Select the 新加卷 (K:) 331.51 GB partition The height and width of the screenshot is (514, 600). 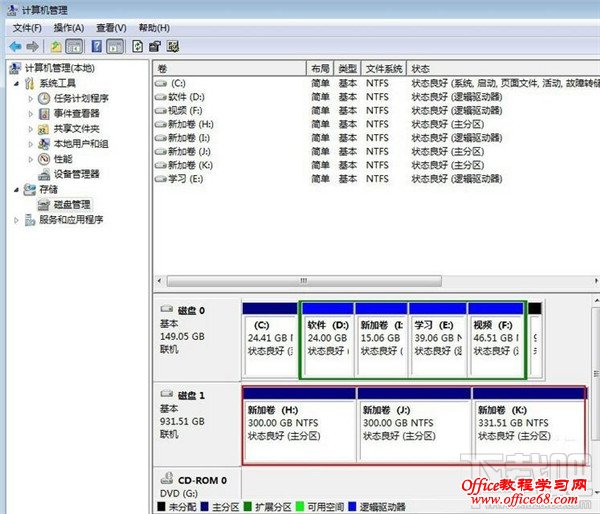pyautogui.click(x=529, y=425)
